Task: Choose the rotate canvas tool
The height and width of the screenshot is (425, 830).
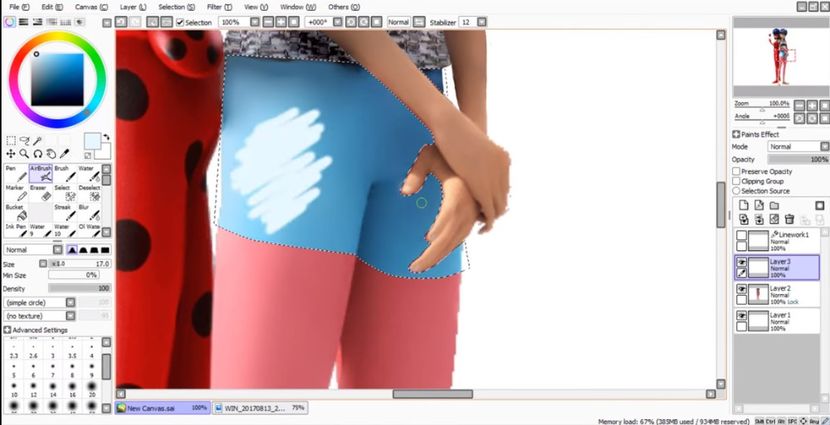Action: 38,154
